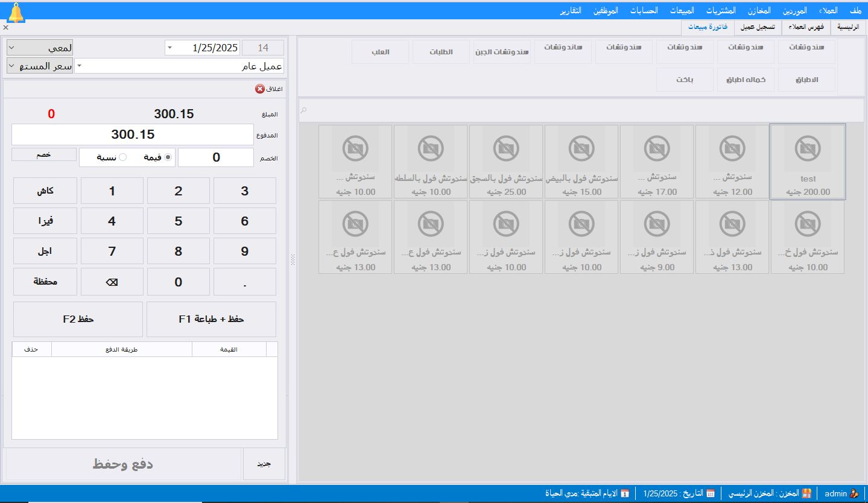
Task: Click the product search input field
Action: click(581, 110)
